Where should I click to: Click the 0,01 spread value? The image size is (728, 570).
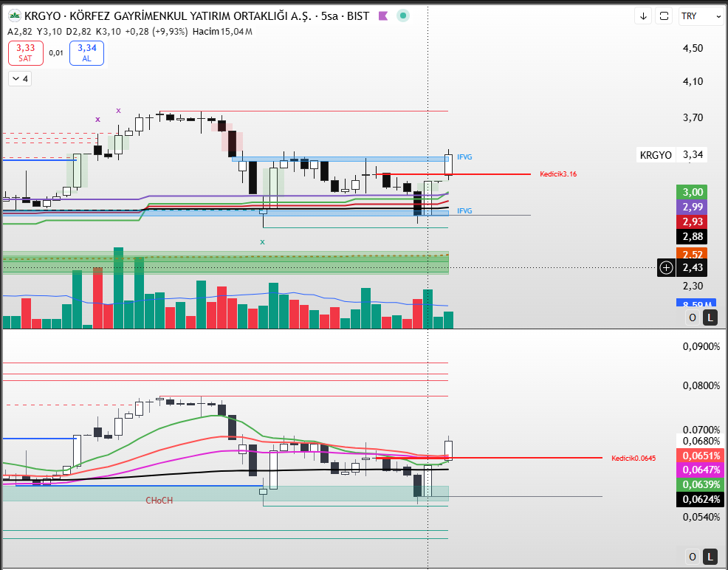tap(56, 53)
